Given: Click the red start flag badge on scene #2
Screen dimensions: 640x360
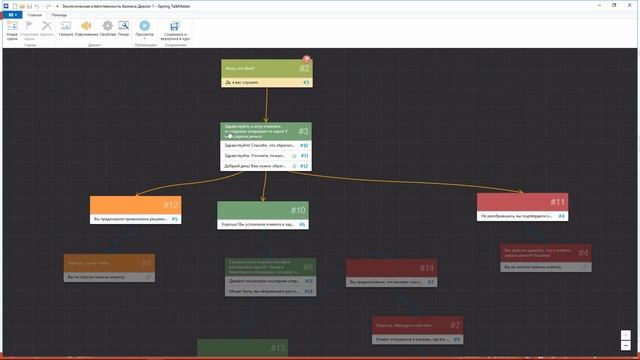Looking at the screenshot, I should pyautogui.click(x=307, y=59).
